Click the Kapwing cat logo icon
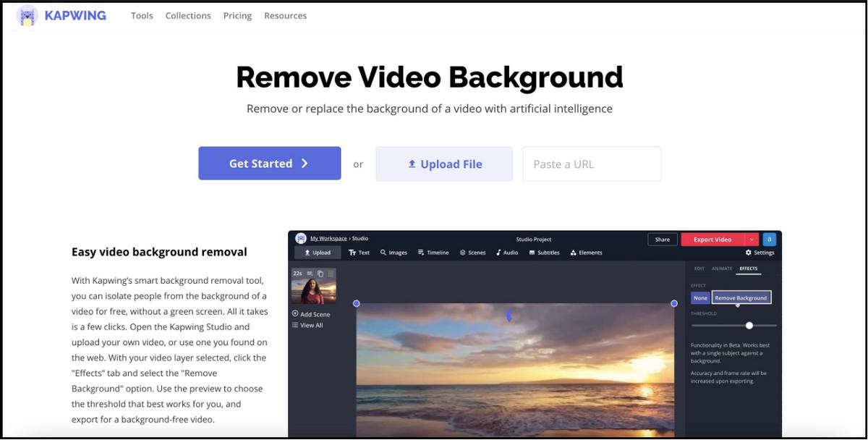 [x=27, y=16]
